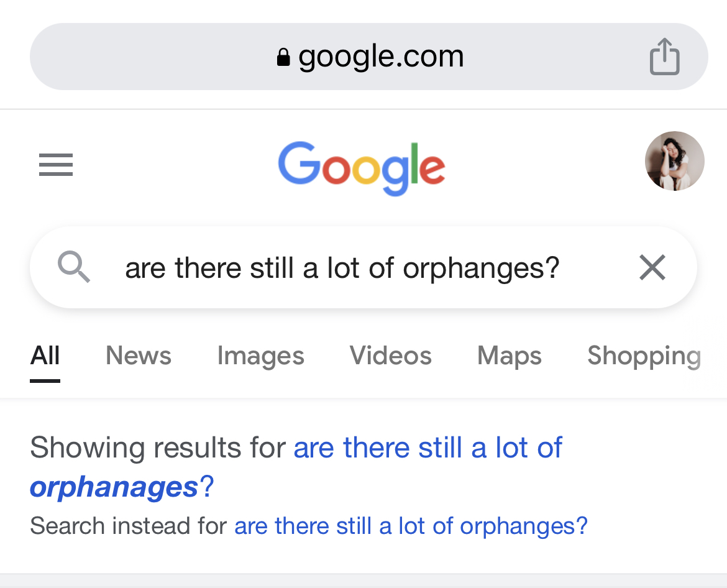Image resolution: width=727 pixels, height=588 pixels.
Task: Open the profile account avatar
Action: pos(674,161)
